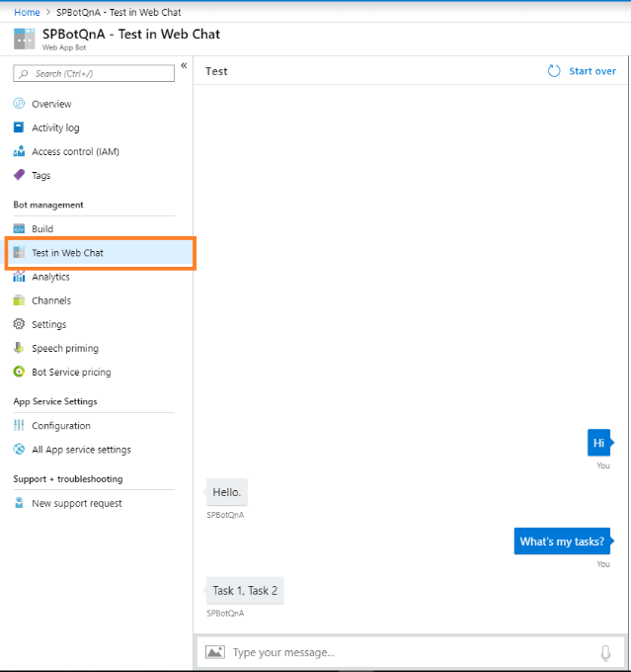Click the 'Task 1, Task 2' reply bubble
Viewport: 631px width, 672px height.
coord(245,591)
